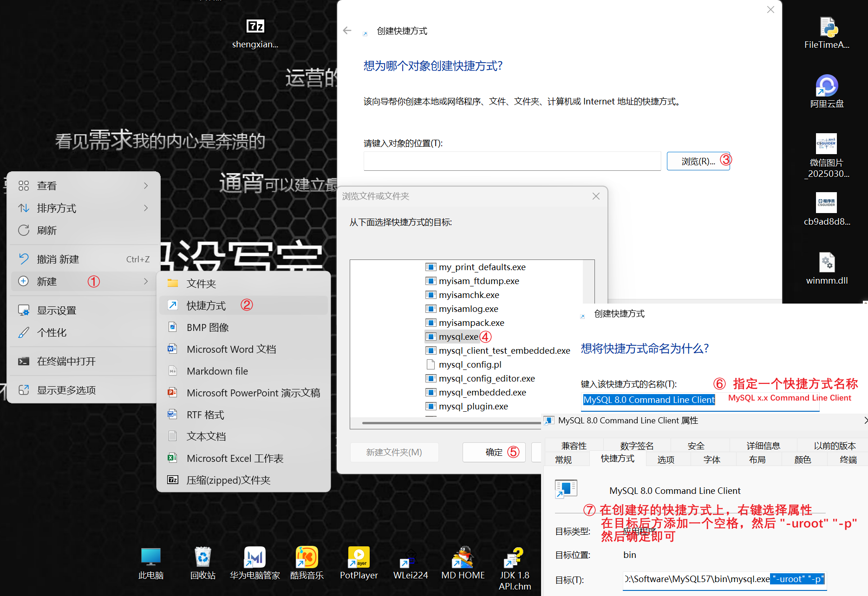Open 显示设置 from context menu
The height and width of the screenshot is (596, 868).
[x=84, y=310]
